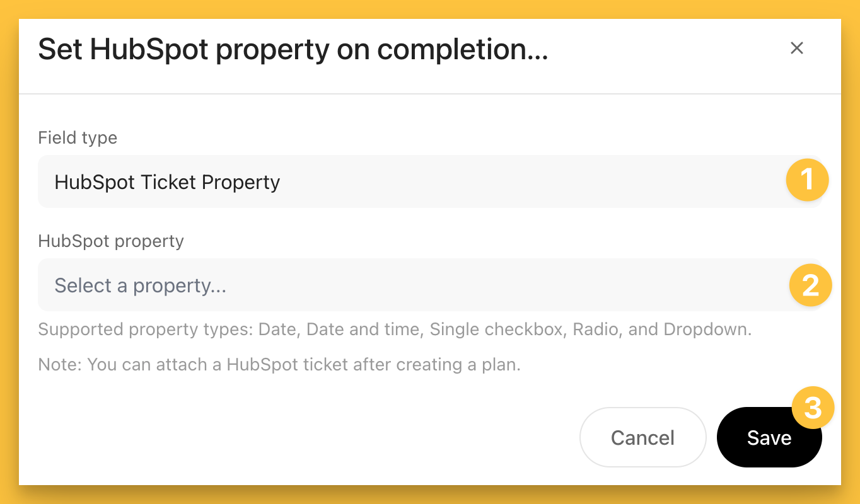Click the "Set HubSpot property on completion" title
This screenshot has height=504, width=860.
pyautogui.click(x=293, y=50)
